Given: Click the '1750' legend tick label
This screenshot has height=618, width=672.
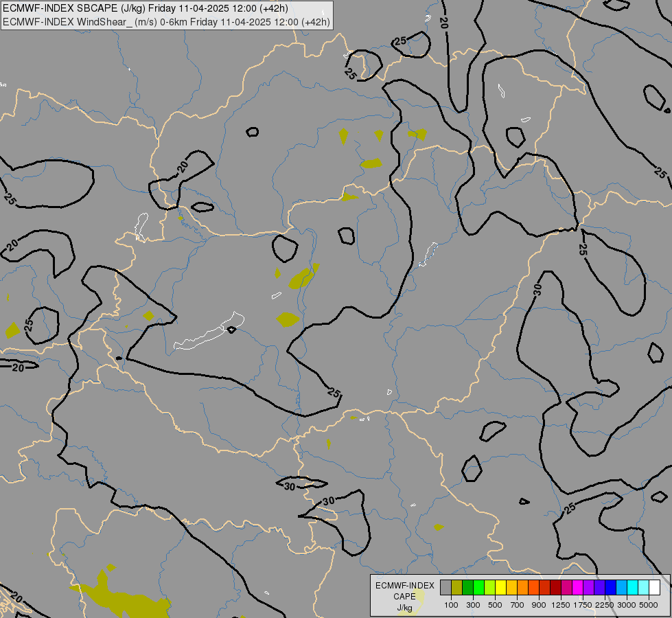Looking at the screenshot, I should [583, 605].
